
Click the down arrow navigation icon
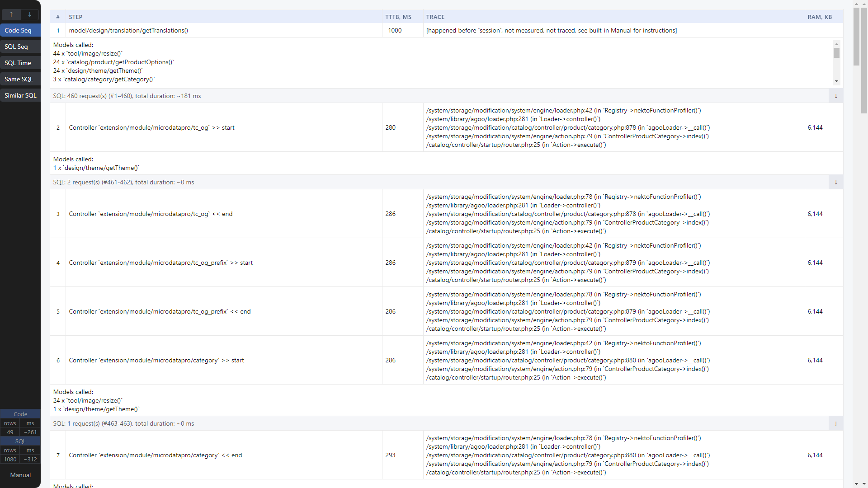click(x=30, y=14)
